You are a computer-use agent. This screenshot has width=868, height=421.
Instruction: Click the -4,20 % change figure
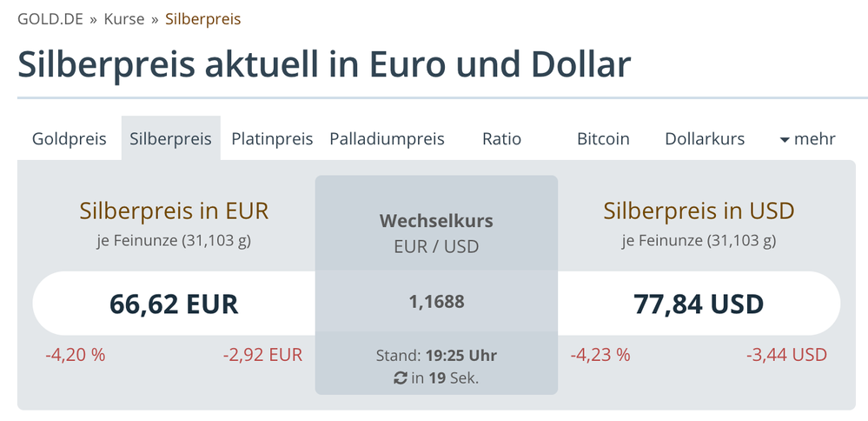pos(76,355)
